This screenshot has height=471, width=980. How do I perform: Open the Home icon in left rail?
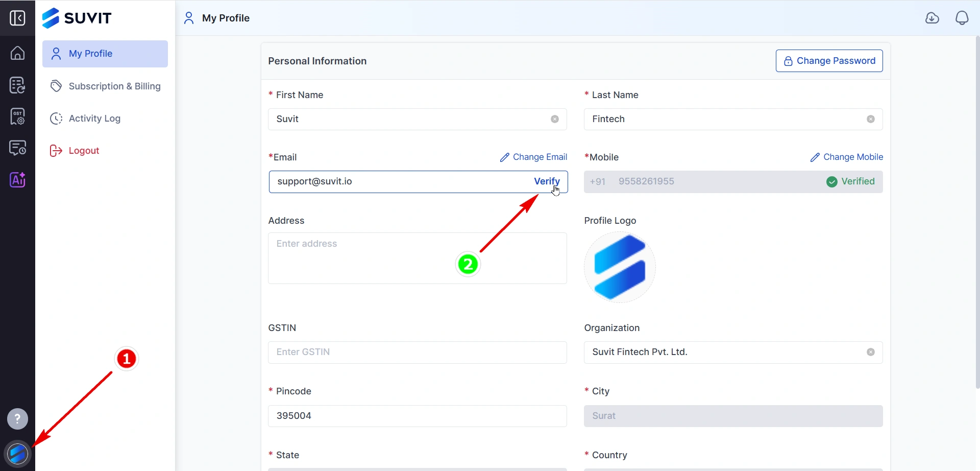17,53
